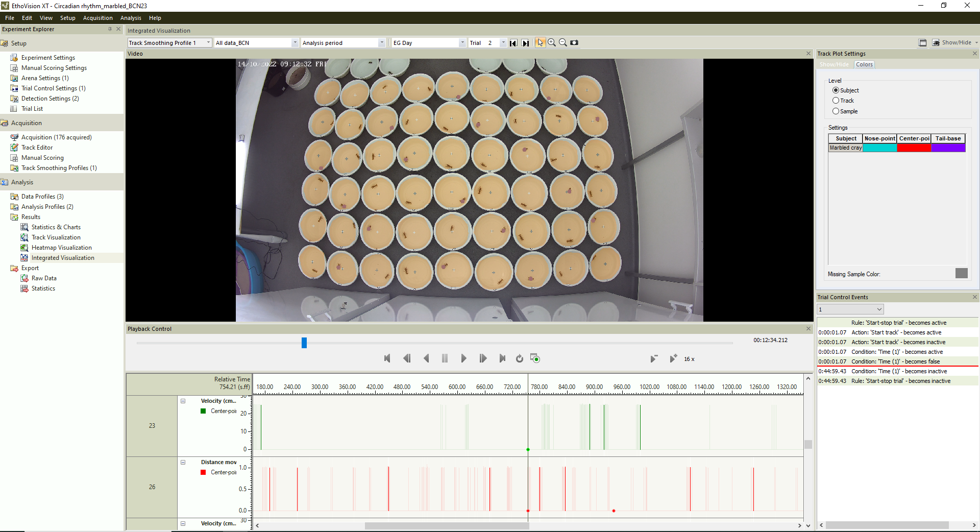Switch to the Show/Hide tab
980x532 pixels.
click(834, 64)
